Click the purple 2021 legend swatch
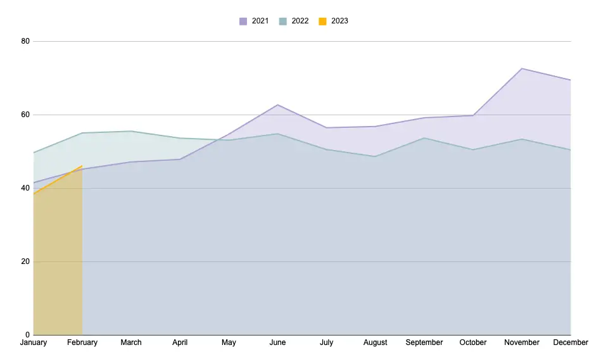The width and height of the screenshot is (589, 364). click(243, 22)
